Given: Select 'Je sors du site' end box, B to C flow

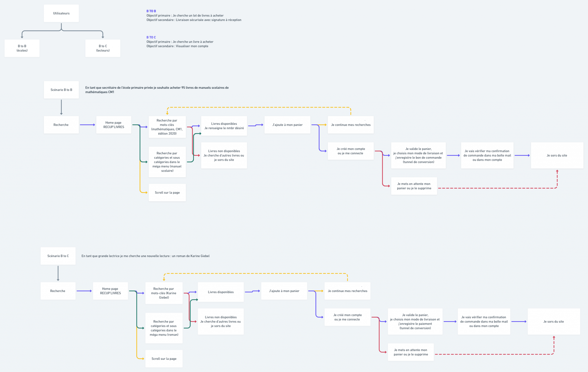Looking at the screenshot, I should (x=554, y=321).
